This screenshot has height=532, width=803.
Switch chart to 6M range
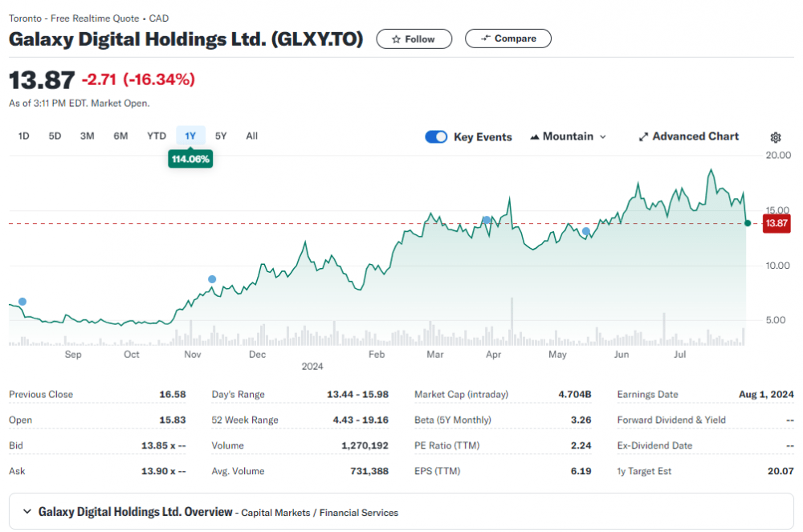click(121, 136)
